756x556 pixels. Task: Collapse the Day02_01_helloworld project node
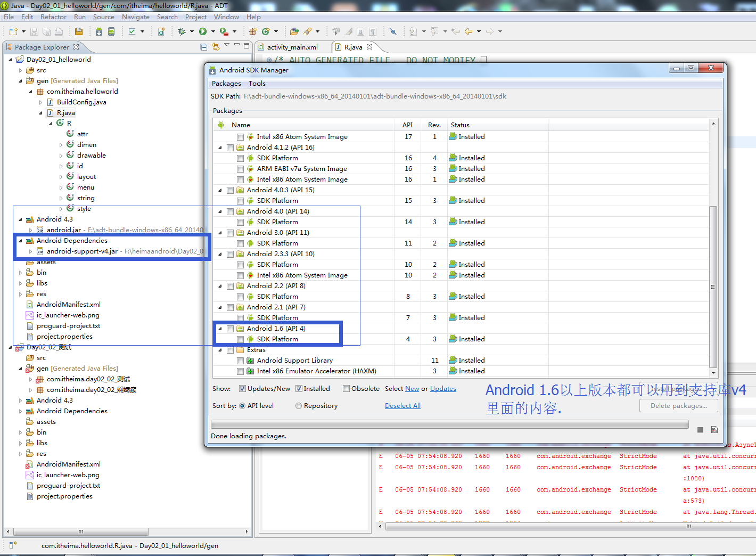(x=10, y=60)
